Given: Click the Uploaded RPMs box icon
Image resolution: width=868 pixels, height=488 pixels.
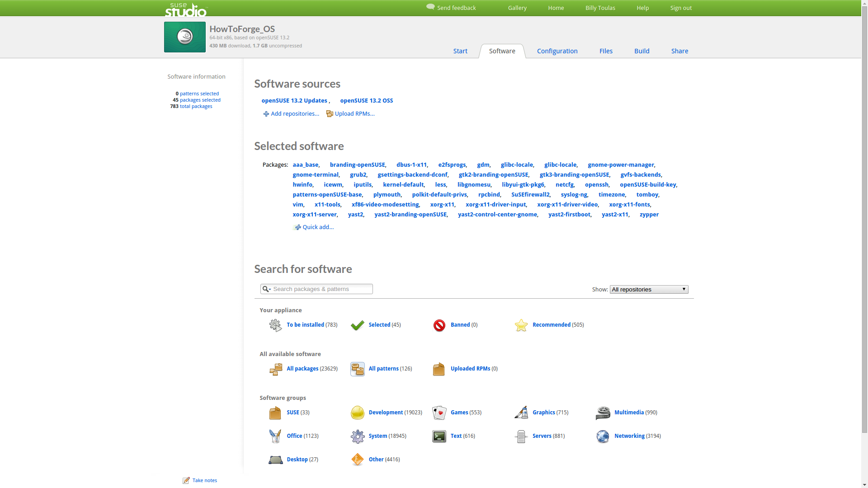Looking at the screenshot, I should pyautogui.click(x=439, y=369).
